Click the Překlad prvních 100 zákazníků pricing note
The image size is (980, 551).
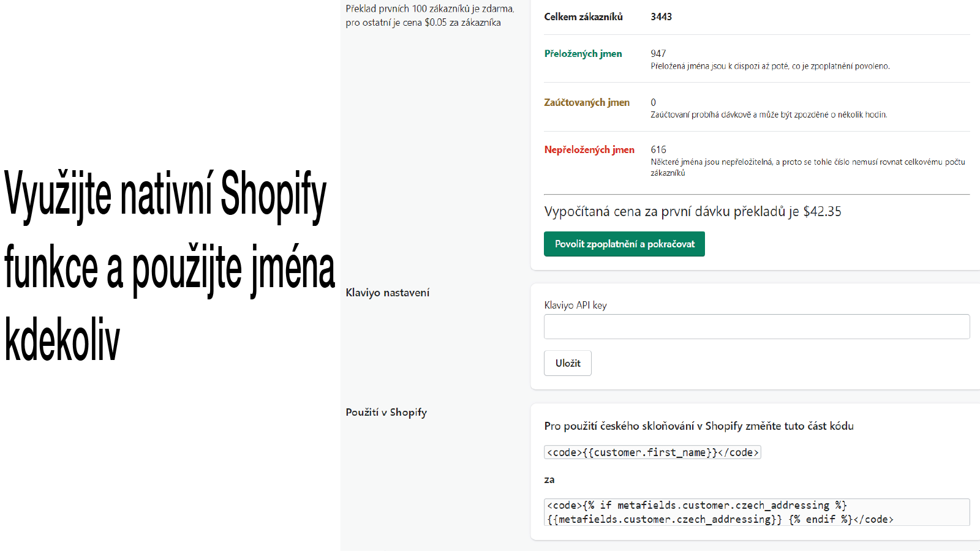(429, 16)
